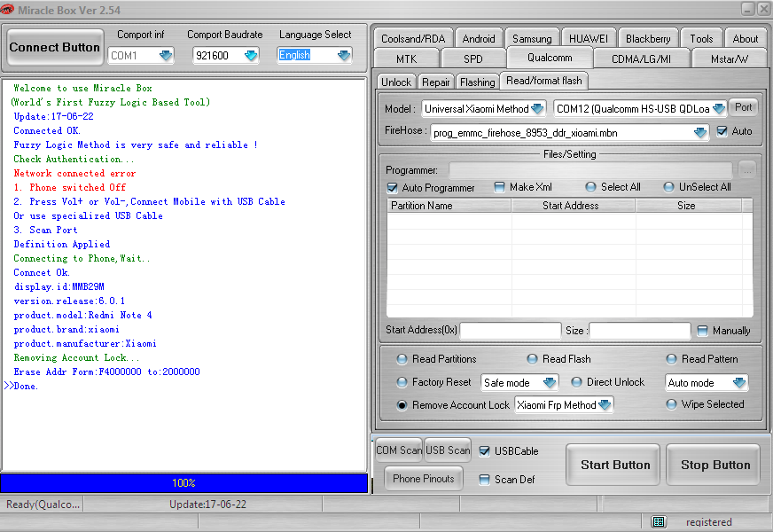Expand the COM12 Qualcomm port dropdown
This screenshot has width=773, height=532.
719,108
